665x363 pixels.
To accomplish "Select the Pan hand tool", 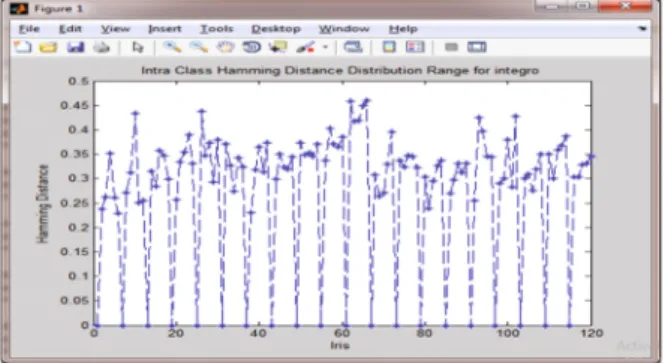I will 225,47.
